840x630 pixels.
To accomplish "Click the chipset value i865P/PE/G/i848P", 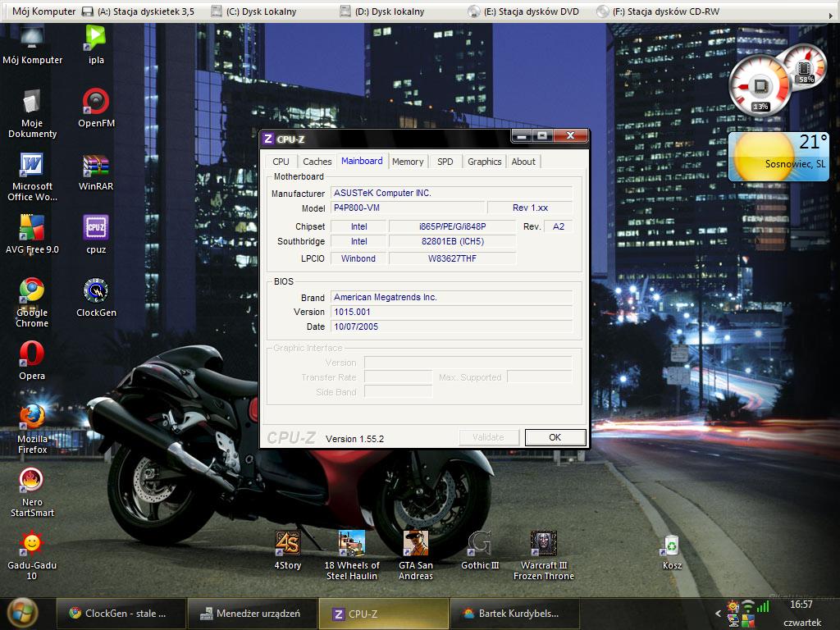I will tap(452, 226).
